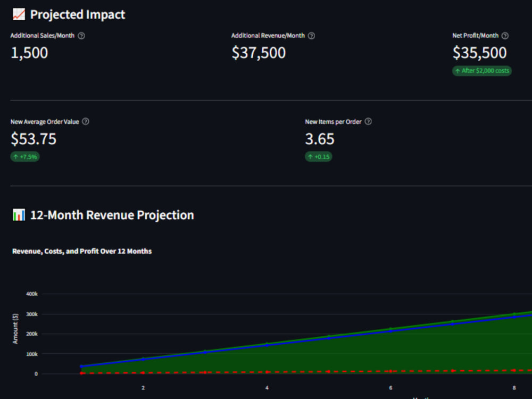Click the +0.15 delta badge
The image size is (532, 399).
318,157
